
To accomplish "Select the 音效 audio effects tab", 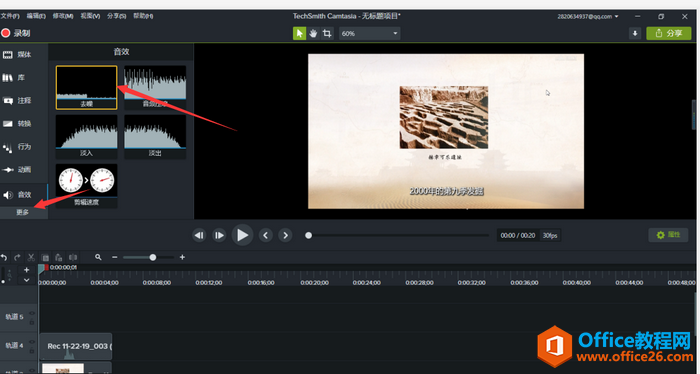I will click(24, 195).
